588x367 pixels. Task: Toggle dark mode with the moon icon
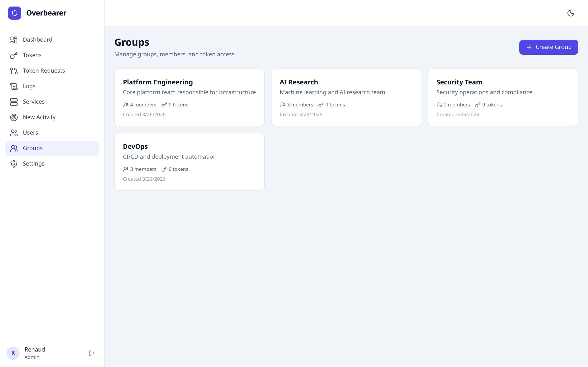571,13
